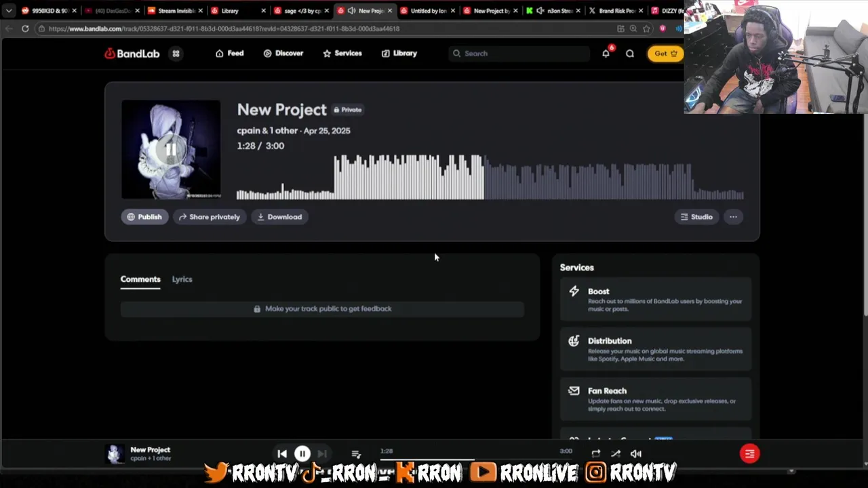This screenshot has height=488, width=868.
Task: Open the chat messages icon
Action: coord(630,54)
